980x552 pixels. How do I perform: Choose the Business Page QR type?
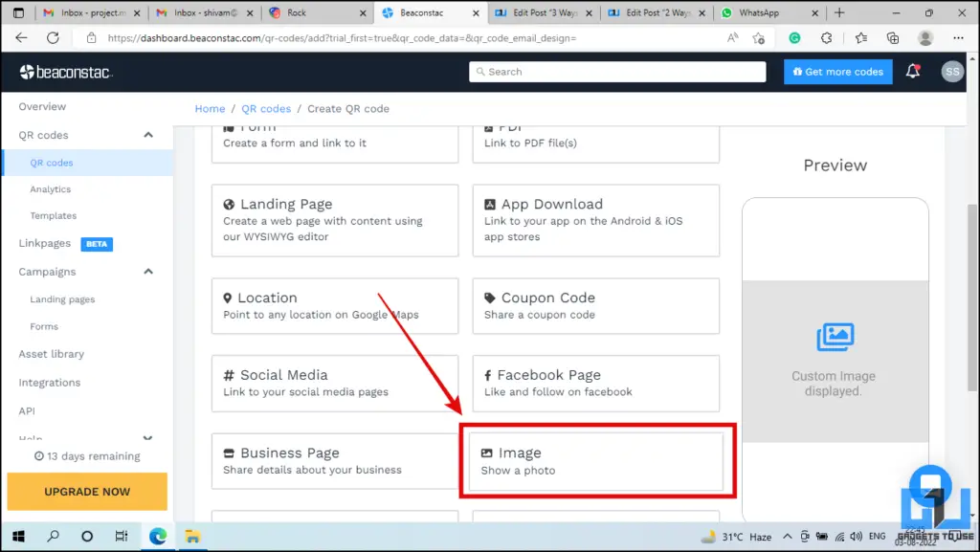click(335, 461)
